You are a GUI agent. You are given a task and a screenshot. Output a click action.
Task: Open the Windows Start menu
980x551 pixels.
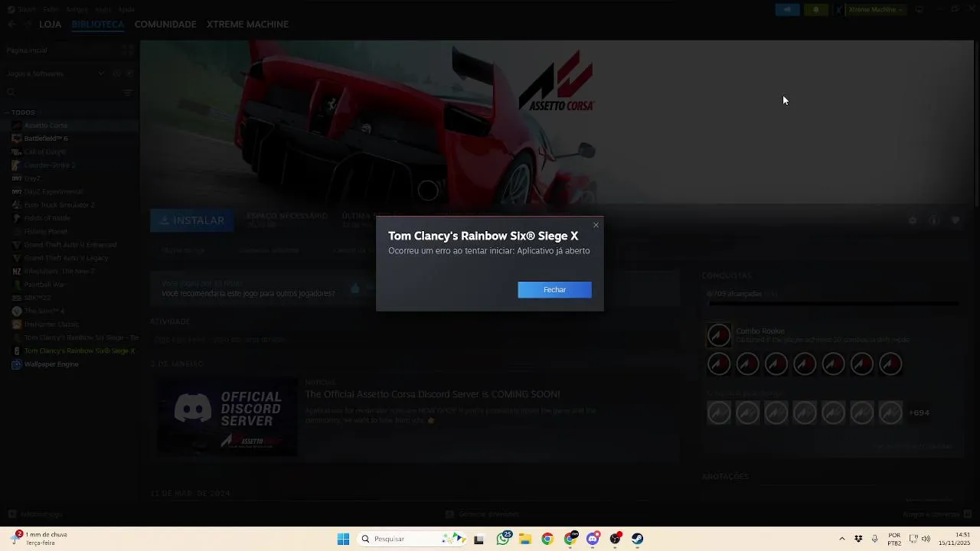coord(343,539)
